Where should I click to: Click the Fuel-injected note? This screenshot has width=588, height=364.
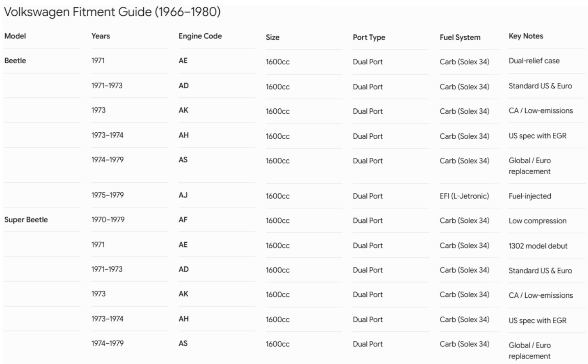pyautogui.click(x=530, y=196)
